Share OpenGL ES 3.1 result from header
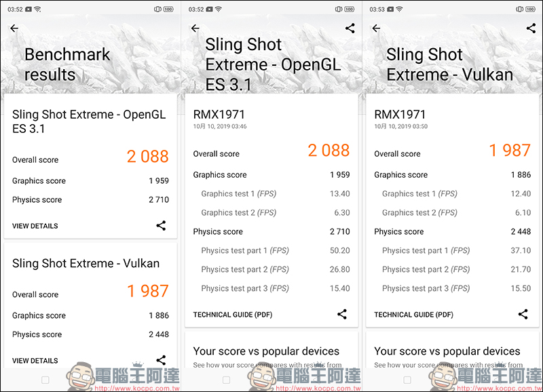The height and width of the screenshot is (392, 543). (x=350, y=28)
